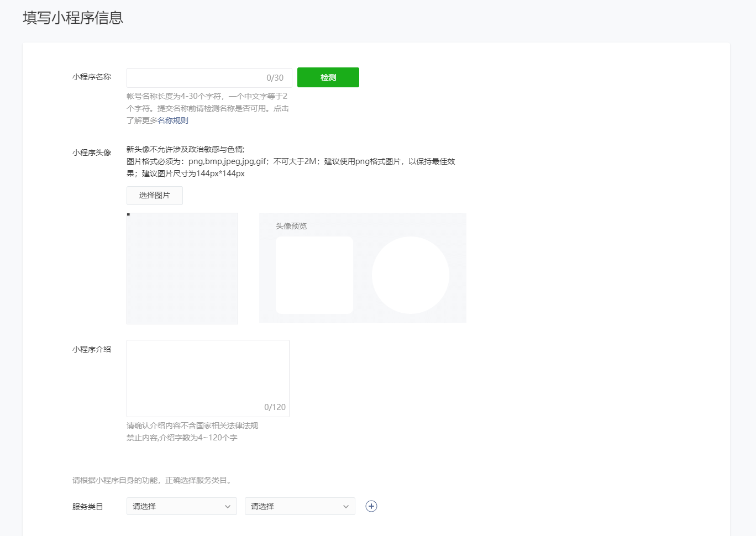756x536 pixels.
Task: Click the 选择图片 upload button
Action: pos(155,196)
